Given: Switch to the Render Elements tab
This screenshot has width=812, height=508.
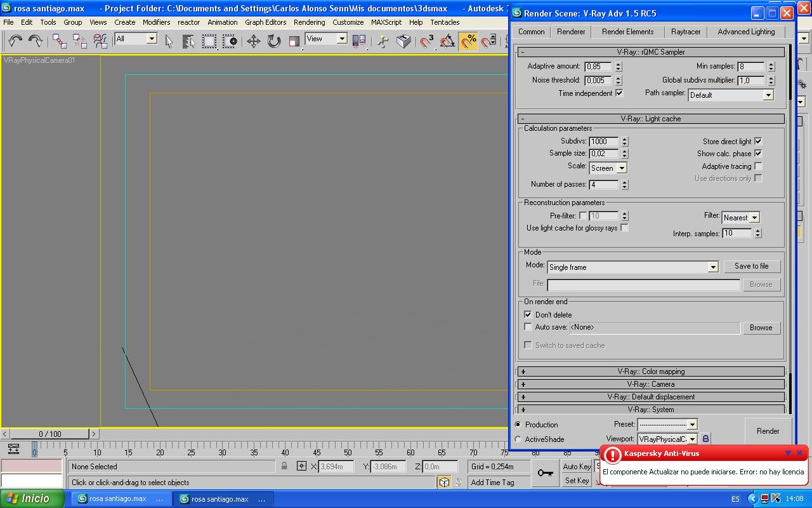Looking at the screenshot, I should 627,32.
